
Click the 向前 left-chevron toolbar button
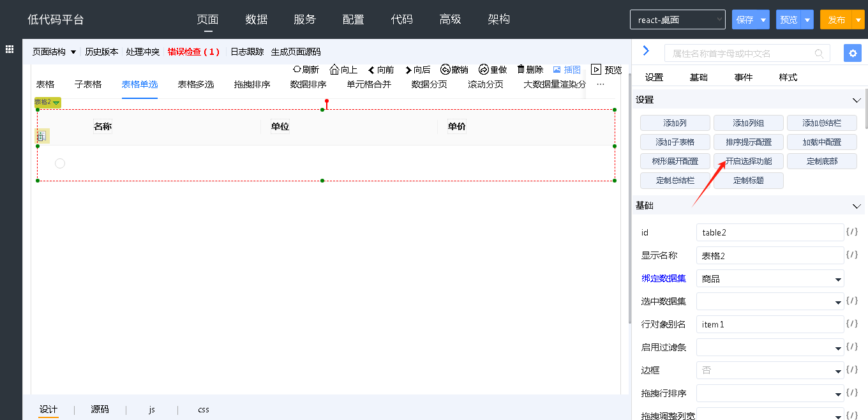click(x=381, y=70)
